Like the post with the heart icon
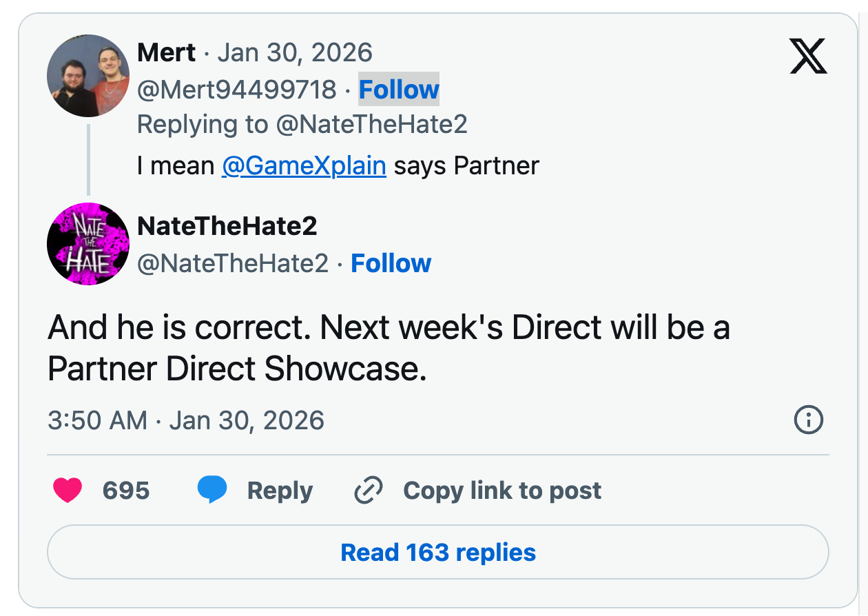 click(x=68, y=491)
